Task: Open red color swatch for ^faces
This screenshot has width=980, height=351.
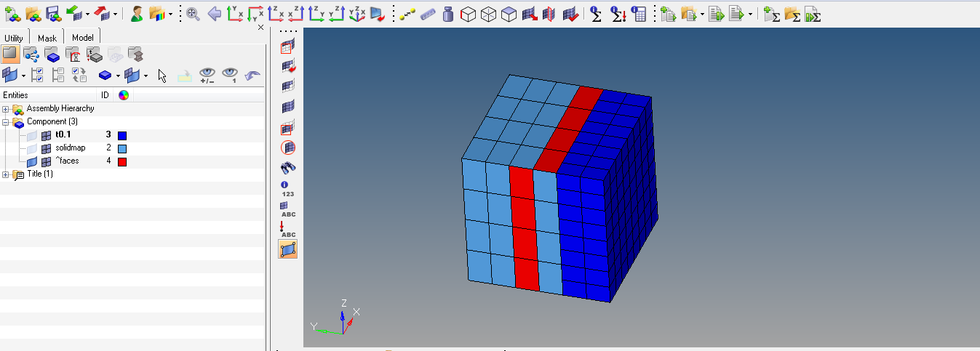Action: [x=122, y=161]
